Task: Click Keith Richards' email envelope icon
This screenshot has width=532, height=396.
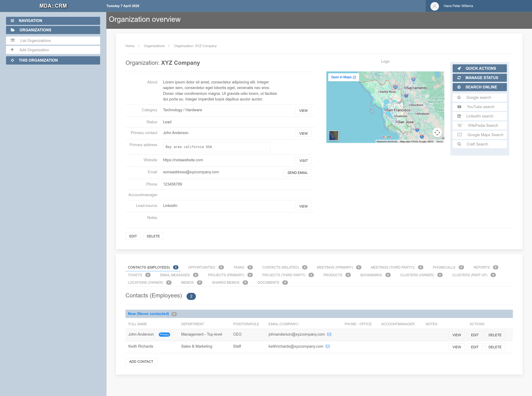Action: click(328, 346)
